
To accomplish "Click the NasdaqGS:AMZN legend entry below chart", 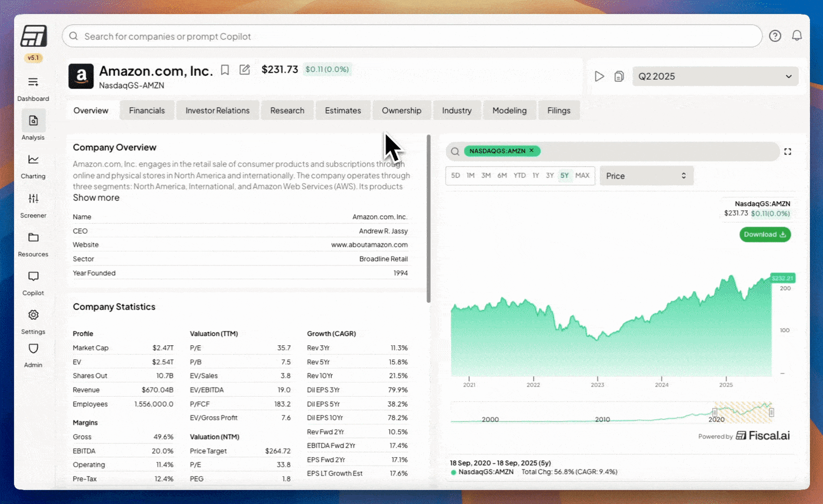I will click(x=482, y=472).
